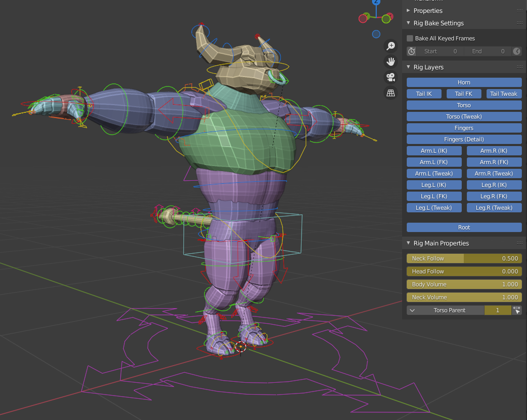Click the blue Z axis gizmo ball
Viewport: 527px width, 420px height.
[377, 2]
